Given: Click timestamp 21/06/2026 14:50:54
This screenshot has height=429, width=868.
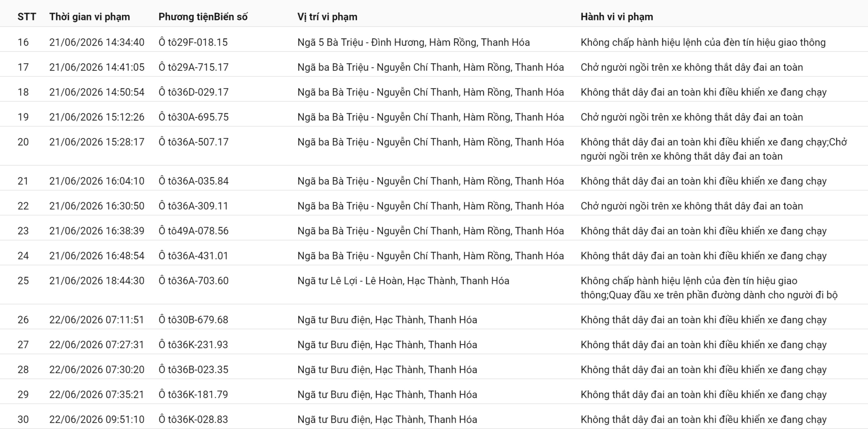Looking at the screenshot, I should pyautogui.click(x=97, y=92).
